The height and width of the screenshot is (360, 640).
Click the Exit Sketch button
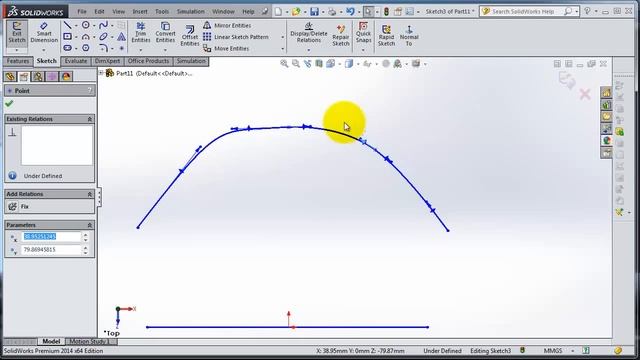tap(17, 33)
